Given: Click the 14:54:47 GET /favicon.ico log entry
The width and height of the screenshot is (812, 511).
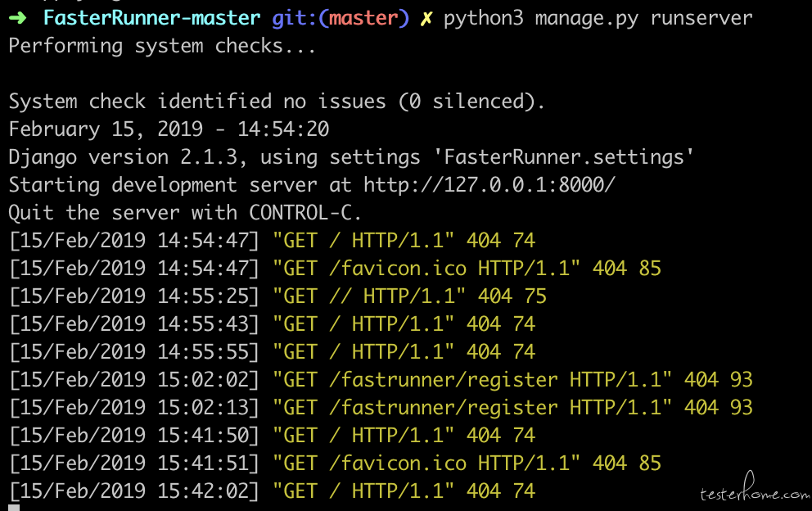Looking at the screenshot, I should tap(335, 269).
